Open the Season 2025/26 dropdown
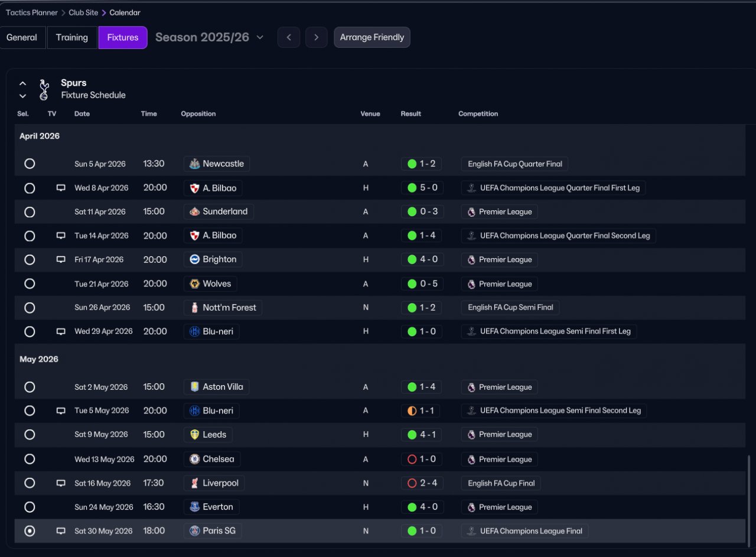 coord(209,37)
